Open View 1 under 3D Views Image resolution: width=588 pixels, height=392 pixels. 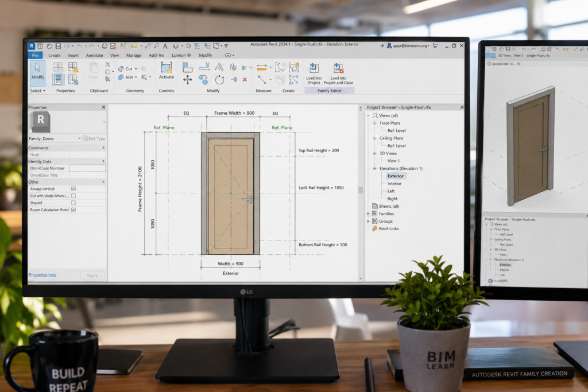click(393, 161)
